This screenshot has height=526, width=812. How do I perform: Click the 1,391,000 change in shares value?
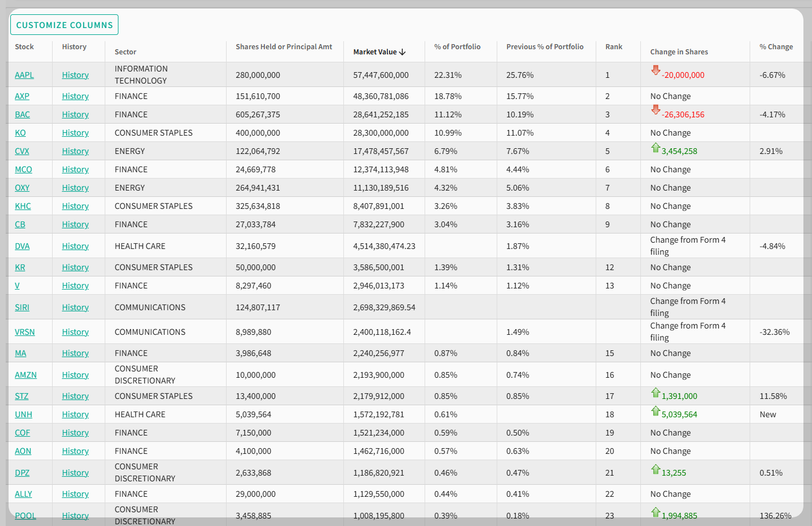tap(680, 396)
